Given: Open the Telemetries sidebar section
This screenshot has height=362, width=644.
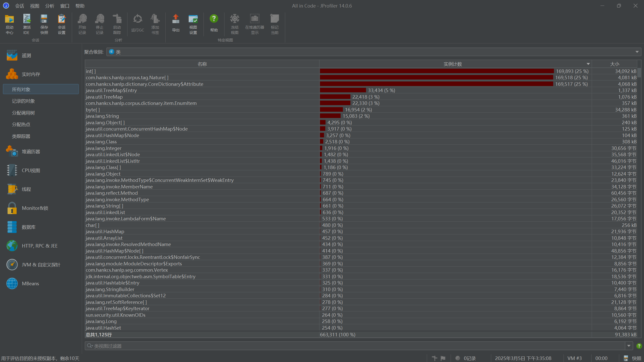Looking at the screenshot, I should tap(26, 56).
